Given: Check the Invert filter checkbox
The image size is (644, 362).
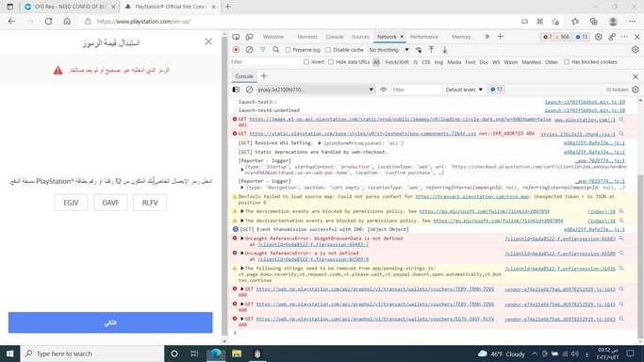Looking at the screenshot, I should click(x=306, y=62).
